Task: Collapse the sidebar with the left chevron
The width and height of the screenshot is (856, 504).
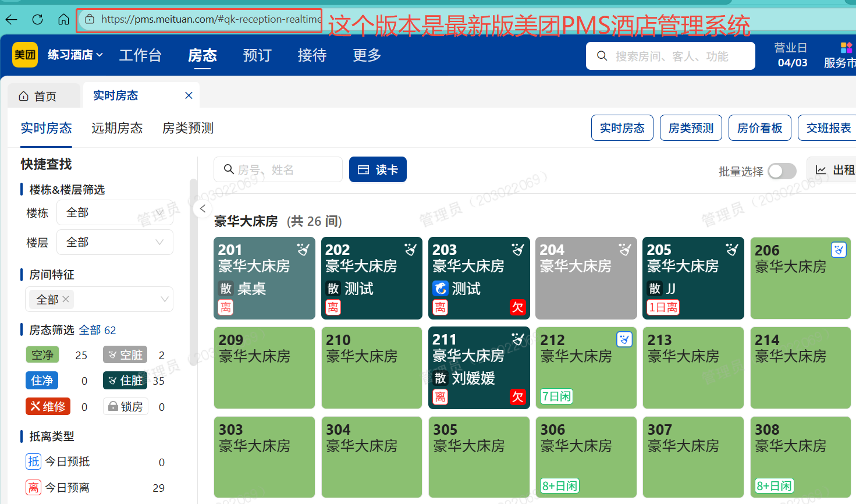Action: click(x=203, y=208)
